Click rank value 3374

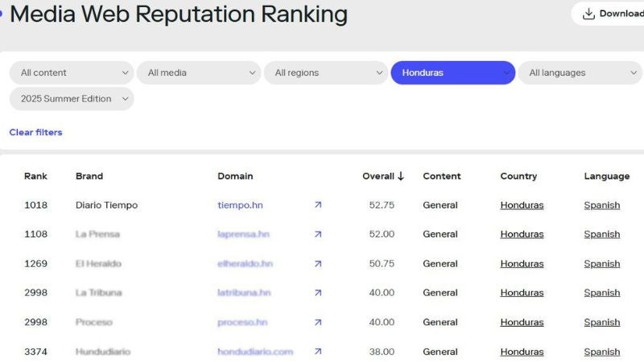pos(35,352)
